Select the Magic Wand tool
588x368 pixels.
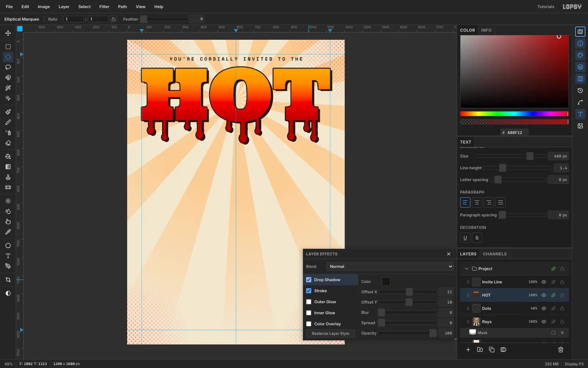click(8, 88)
